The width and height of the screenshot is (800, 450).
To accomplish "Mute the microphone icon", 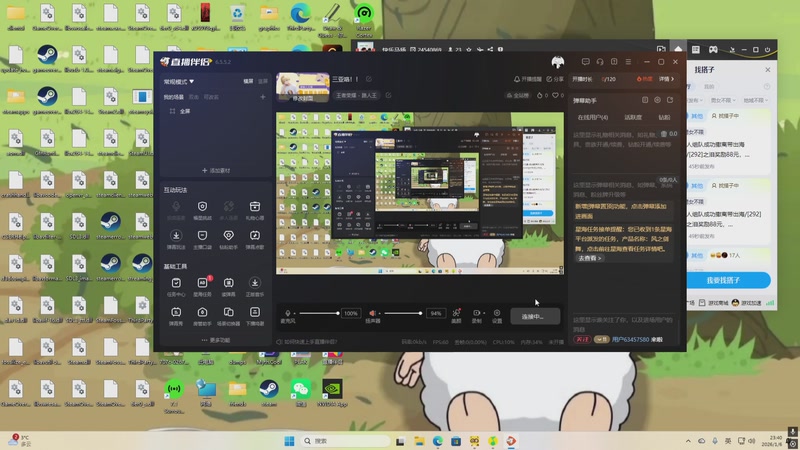I will 288,313.
